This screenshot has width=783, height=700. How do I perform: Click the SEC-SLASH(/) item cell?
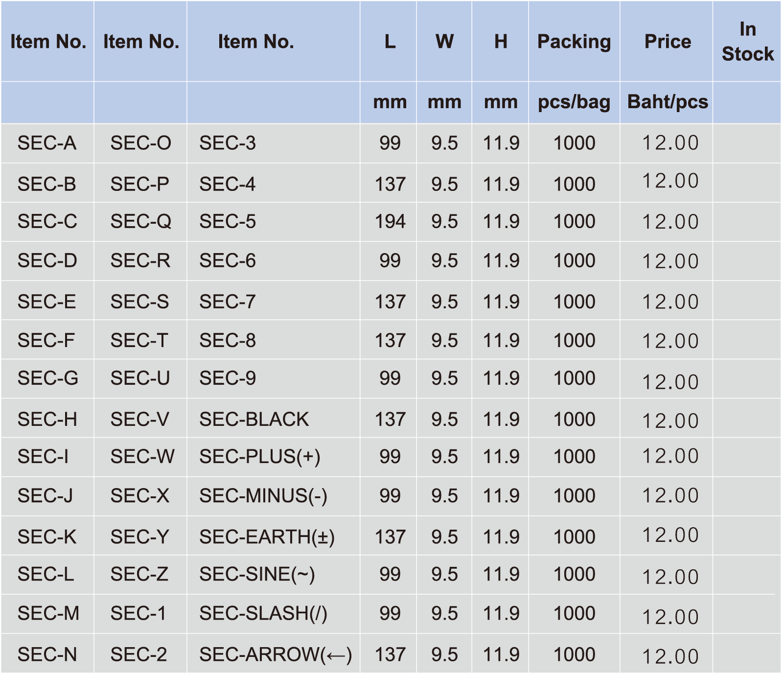(x=263, y=613)
